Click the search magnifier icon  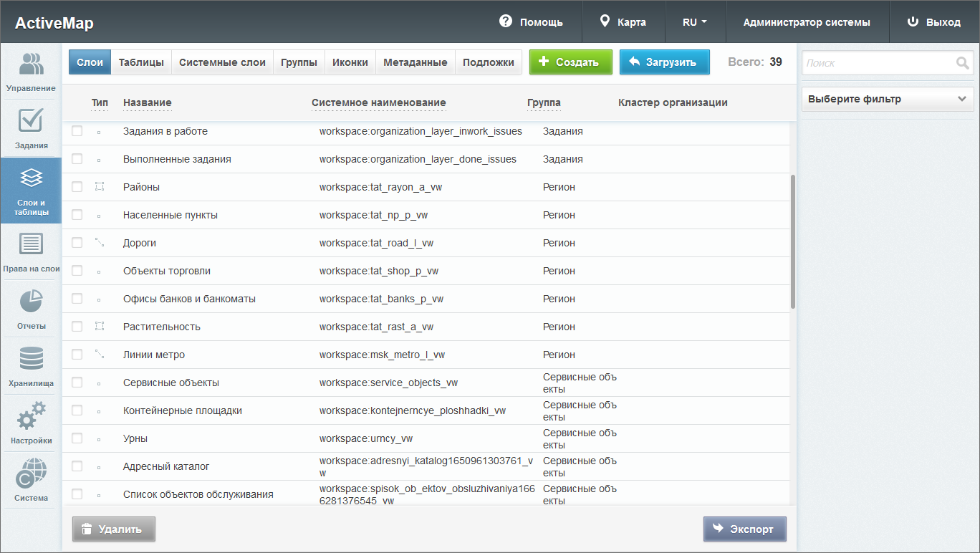click(x=962, y=63)
